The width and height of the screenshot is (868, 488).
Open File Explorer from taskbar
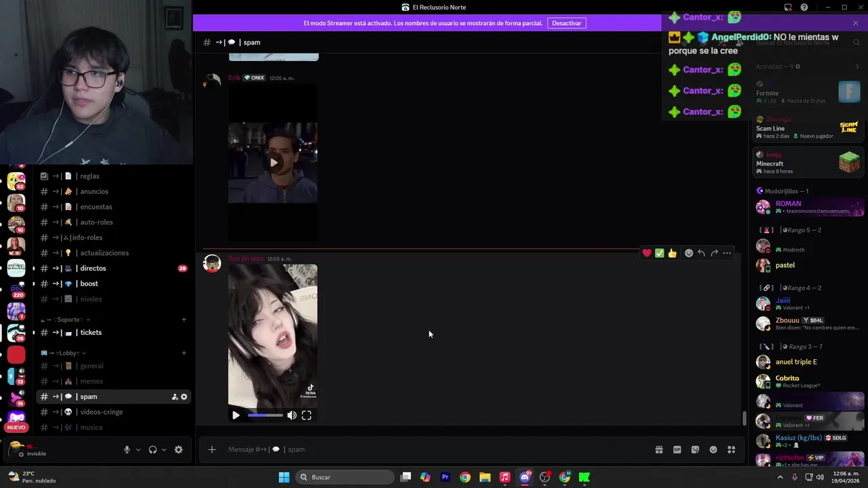[x=485, y=477]
